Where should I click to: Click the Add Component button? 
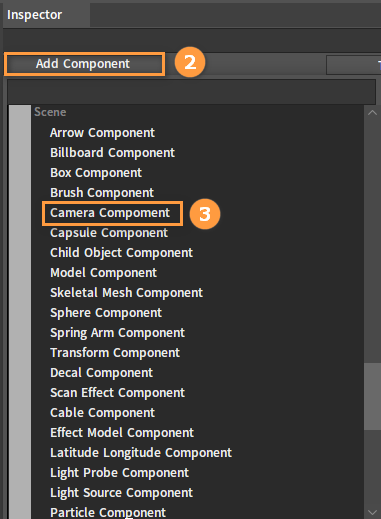[84, 64]
